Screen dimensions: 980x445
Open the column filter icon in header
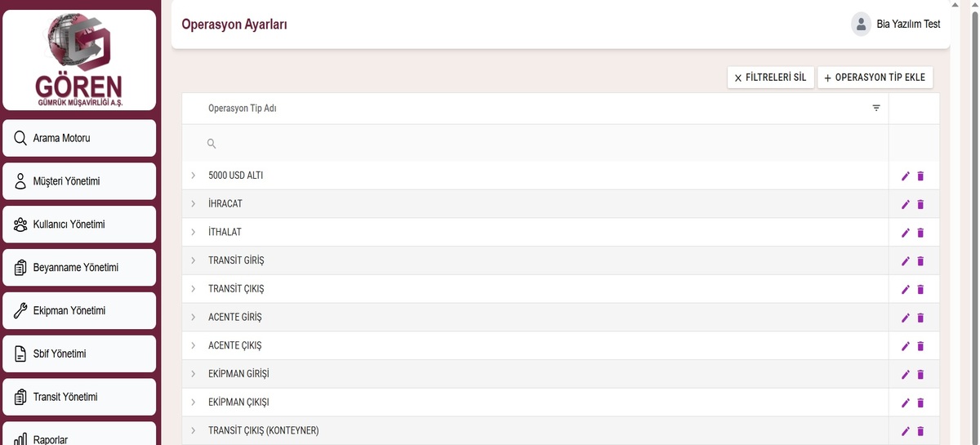[876, 108]
